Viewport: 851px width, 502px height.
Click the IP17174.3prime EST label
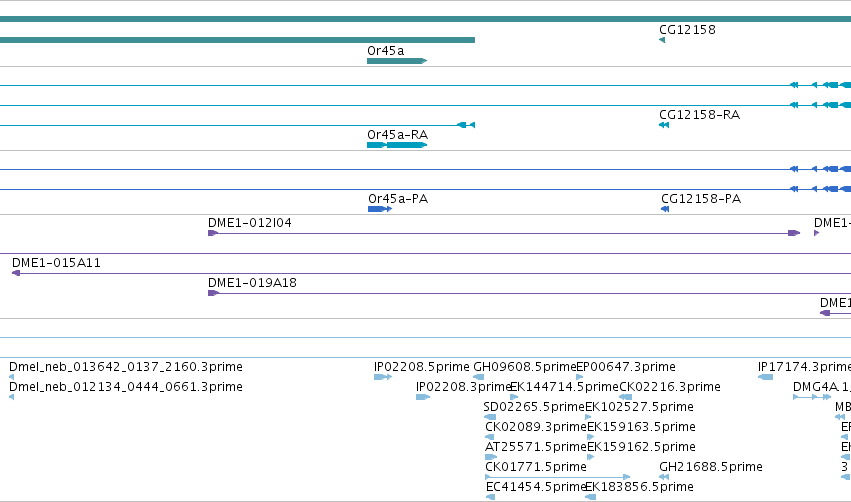click(804, 367)
